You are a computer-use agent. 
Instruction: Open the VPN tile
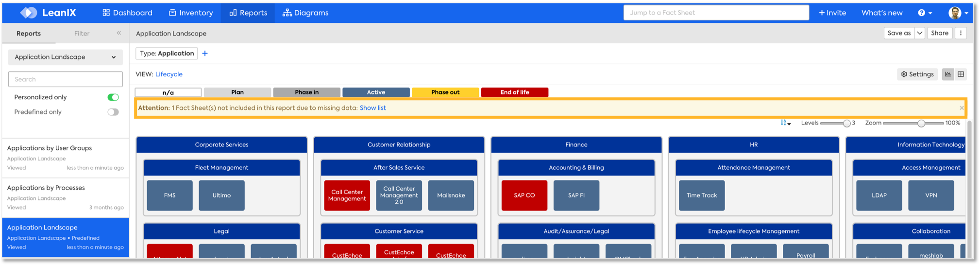point(931,195)
